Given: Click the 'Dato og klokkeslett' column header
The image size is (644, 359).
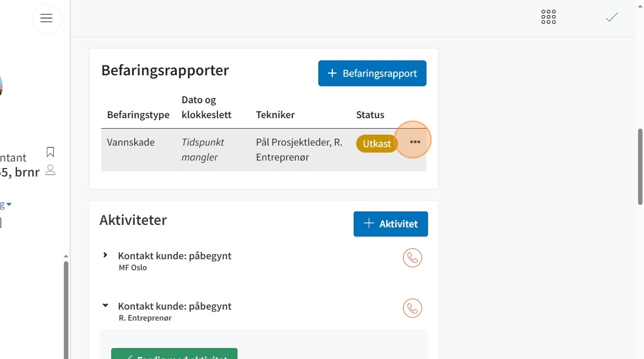Looking at the screenshot, I should pyautogui.click(x=207, y=107).
